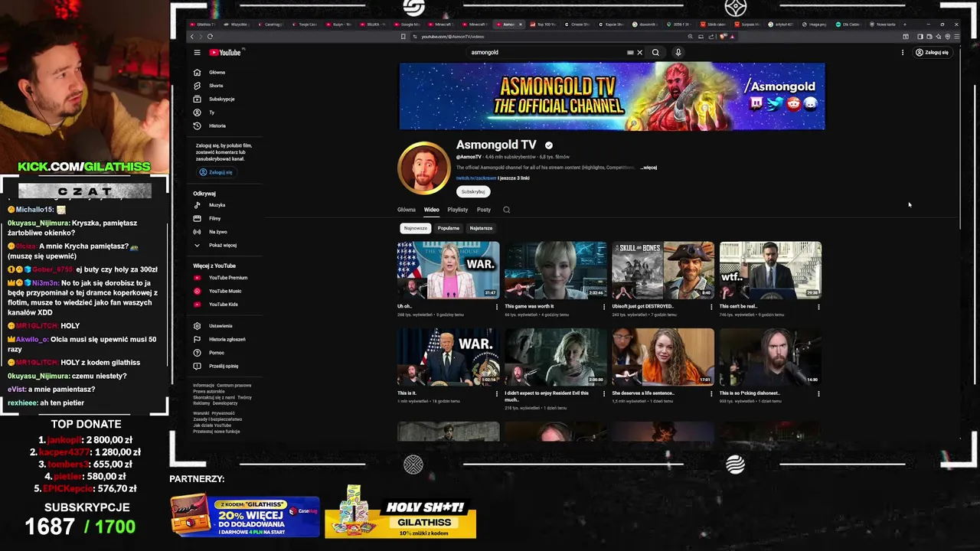Switch to the Playlisty tab
The image size is (980, 551).
coord(458,210)
